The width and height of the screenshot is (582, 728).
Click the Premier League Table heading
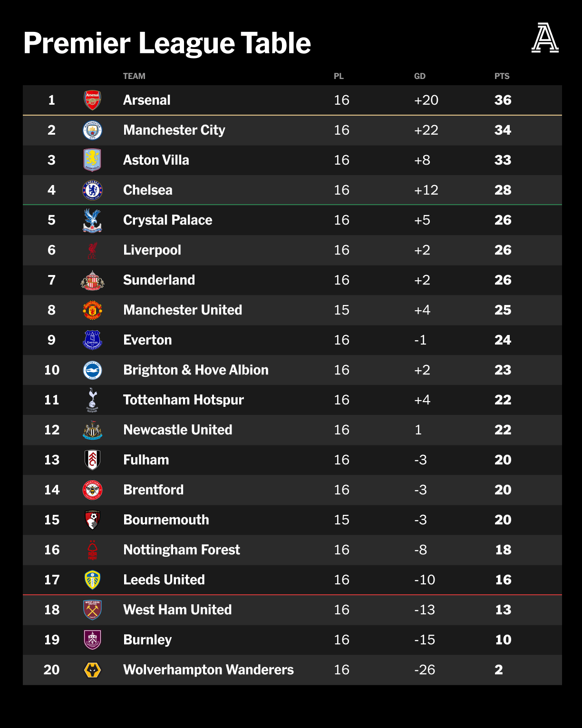coord(167,43)
